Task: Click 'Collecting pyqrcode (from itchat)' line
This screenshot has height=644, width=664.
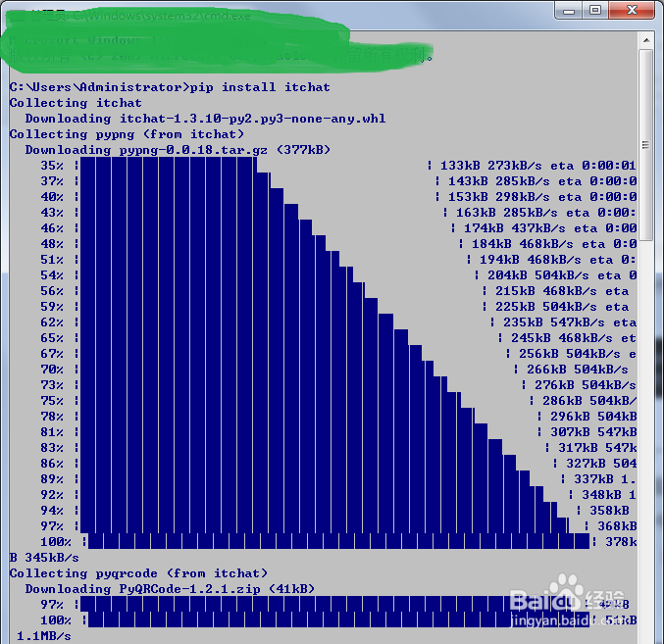Action: 138,573
